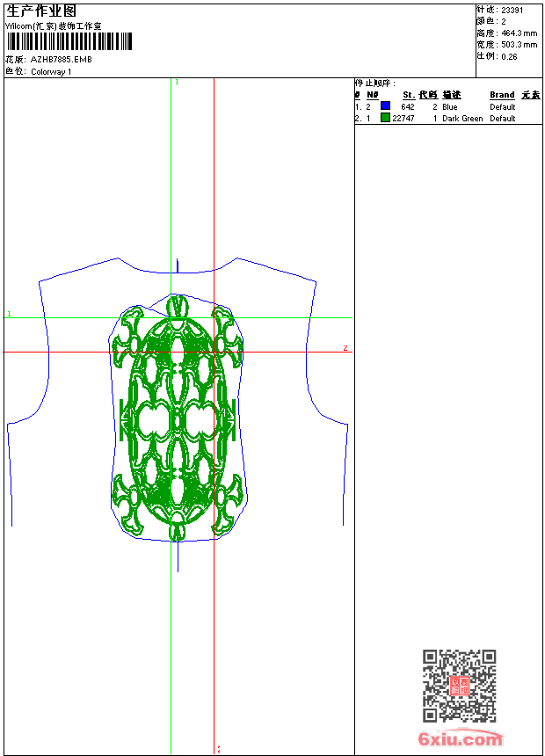Click the QR code image
The height and width of the screenshot is (756, 545).
[459, 687]
